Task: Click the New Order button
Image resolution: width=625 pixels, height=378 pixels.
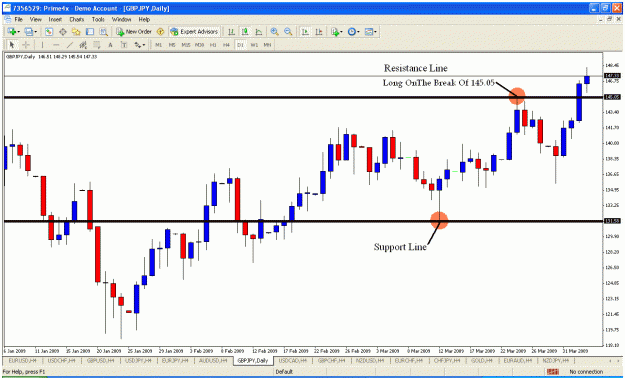Action: pos(134,32)
